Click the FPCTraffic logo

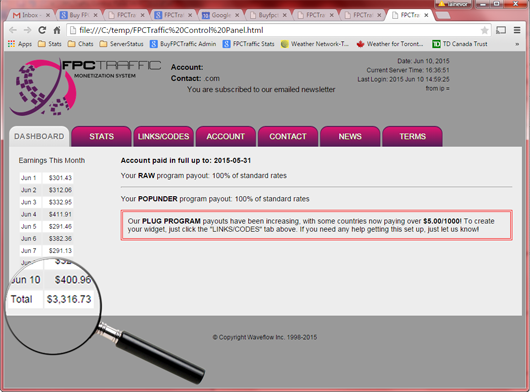[85, 87]
